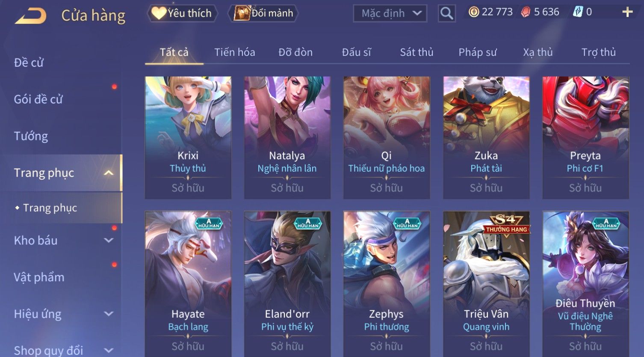The width and height of the screenshot is (644, 357).
Task: Switch to the Sát thủ tab
Action: 417,52
